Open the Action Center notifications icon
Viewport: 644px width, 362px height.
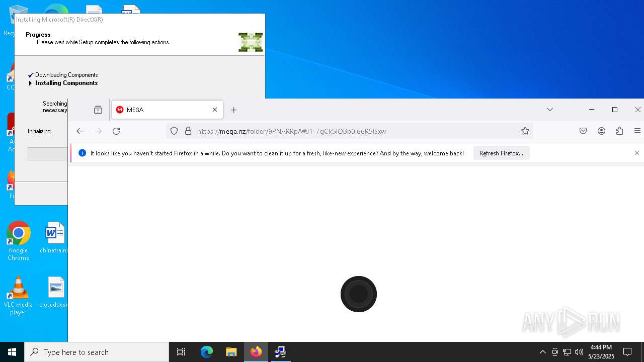point(627,352)
